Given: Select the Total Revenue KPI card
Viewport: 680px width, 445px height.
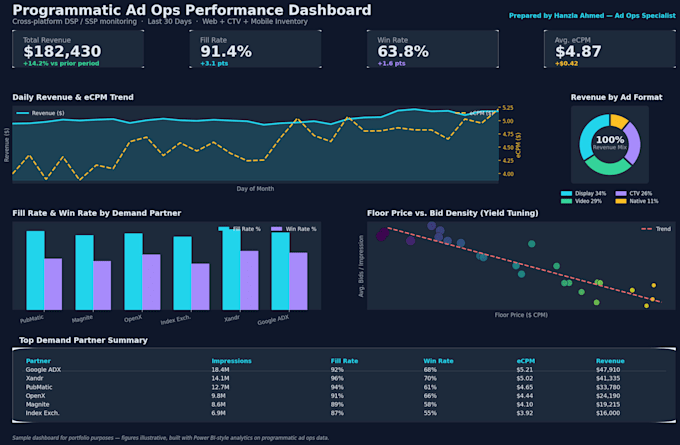Looking at the screenshot, I should (x=78, y=49).
